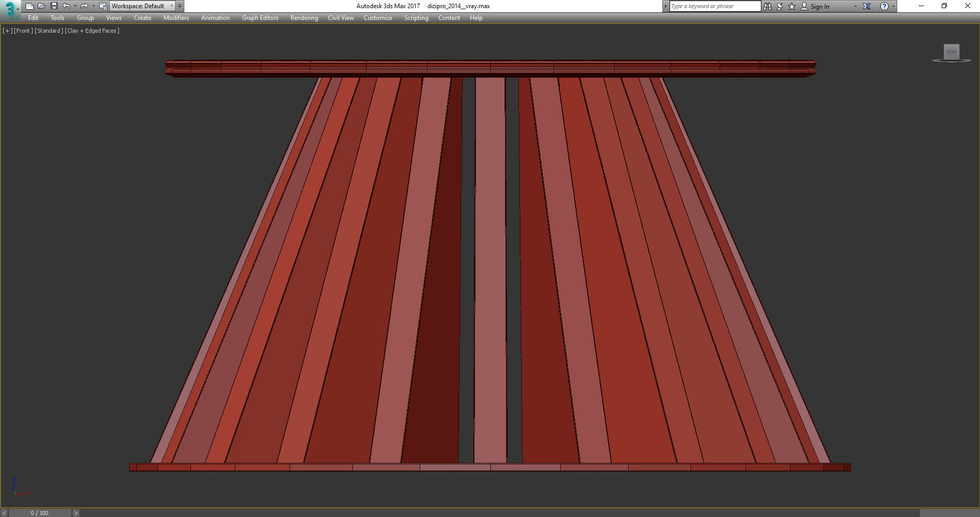The image size is (980, 517).
Task: Open the Graph Editors menu
Action: (x=260, y=18)
